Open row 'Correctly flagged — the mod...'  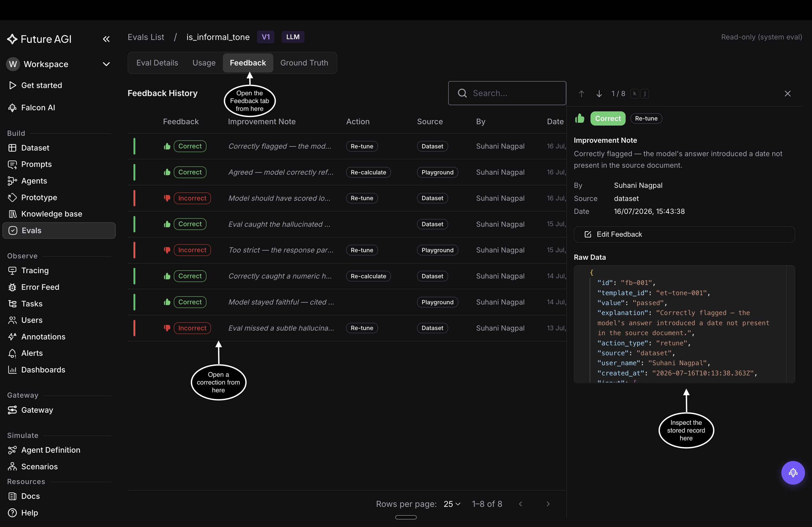pyautogui.click(x=347, y=146)
